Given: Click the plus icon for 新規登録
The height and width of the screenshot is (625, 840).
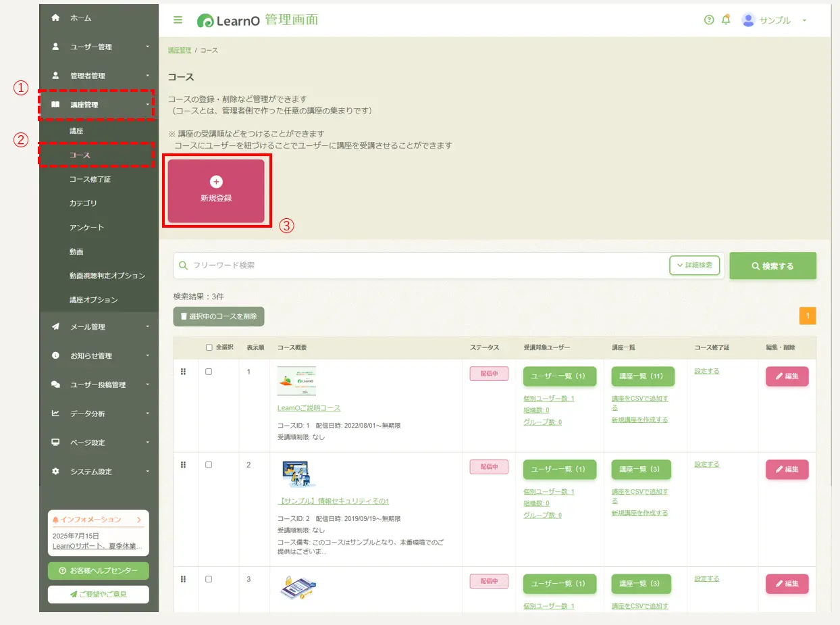Looking at the screenshot, I should (x=216, y=182).
